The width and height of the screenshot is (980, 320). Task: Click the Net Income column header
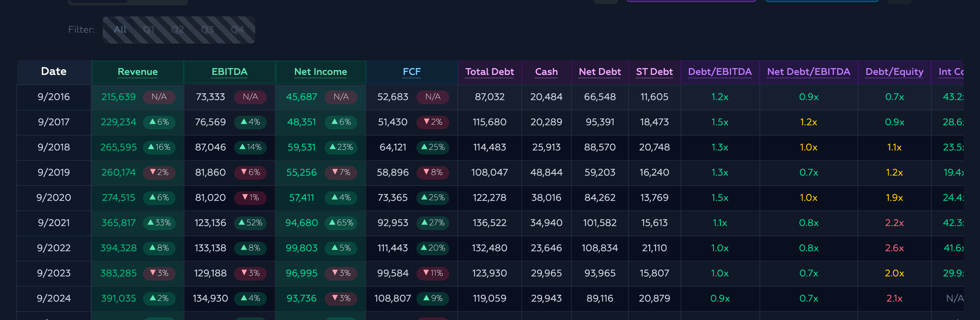click(x=321, y=72)
